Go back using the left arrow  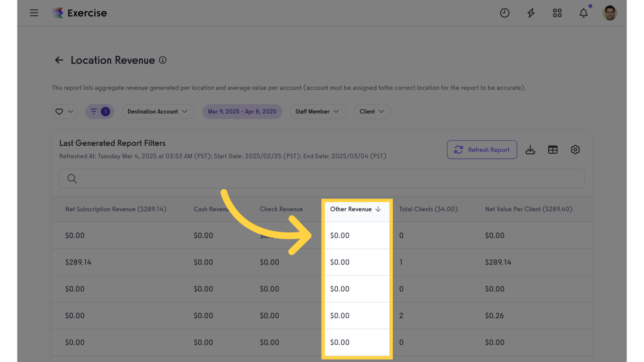coord(59,60)
